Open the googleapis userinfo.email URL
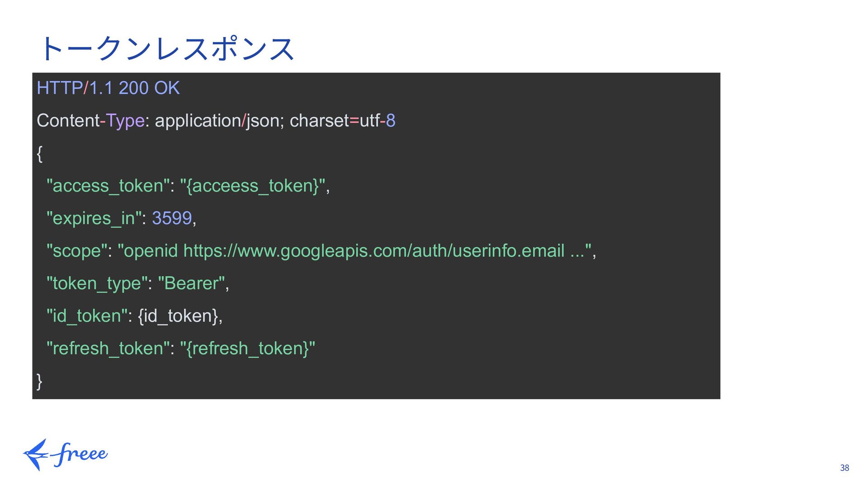 pyautogui.click(x=373, y=251)
